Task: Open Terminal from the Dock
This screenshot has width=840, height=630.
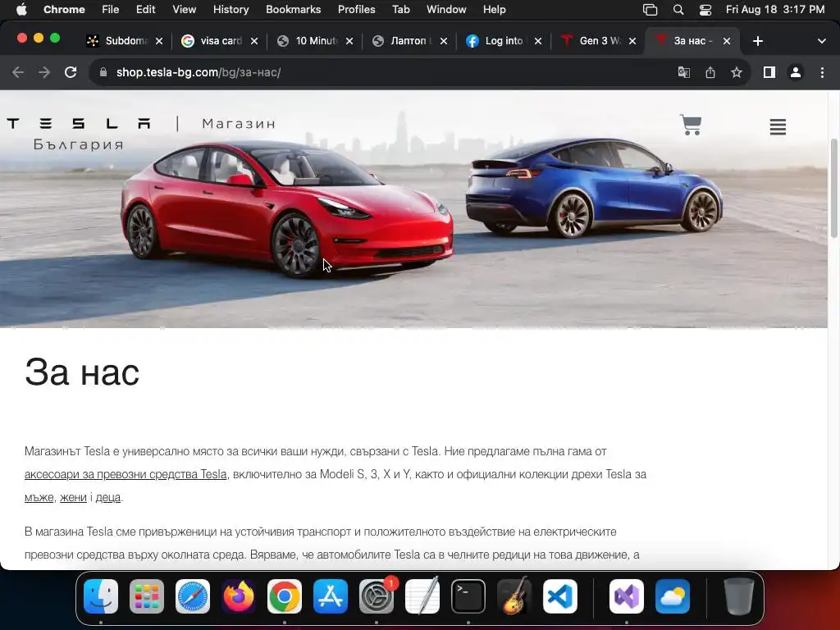Action: click(x=468, y=596)
